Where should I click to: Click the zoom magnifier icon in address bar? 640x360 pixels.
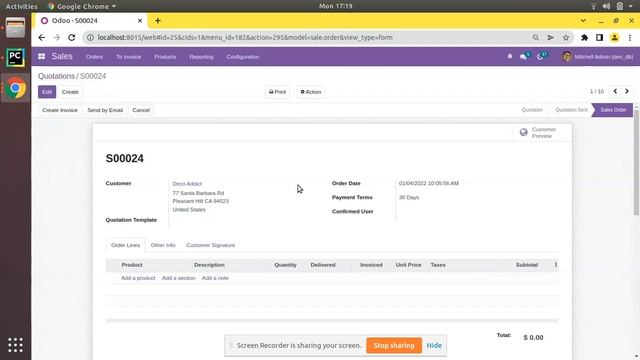(536, 38)
